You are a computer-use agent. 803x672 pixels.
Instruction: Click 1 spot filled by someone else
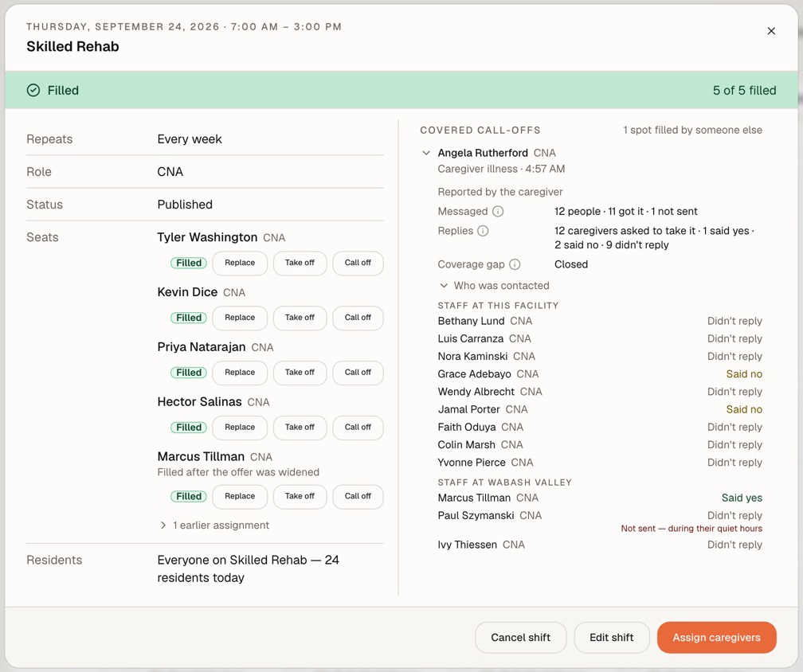(692, 130)
